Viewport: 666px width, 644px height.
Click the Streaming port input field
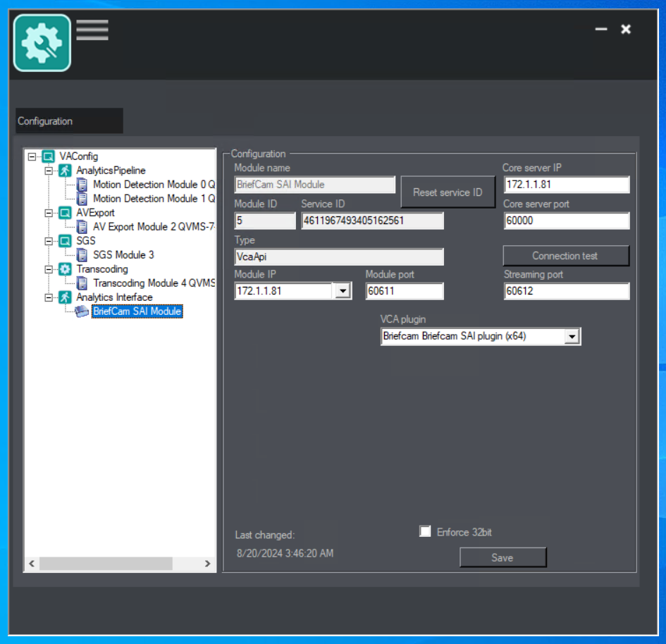click(567, 291)
